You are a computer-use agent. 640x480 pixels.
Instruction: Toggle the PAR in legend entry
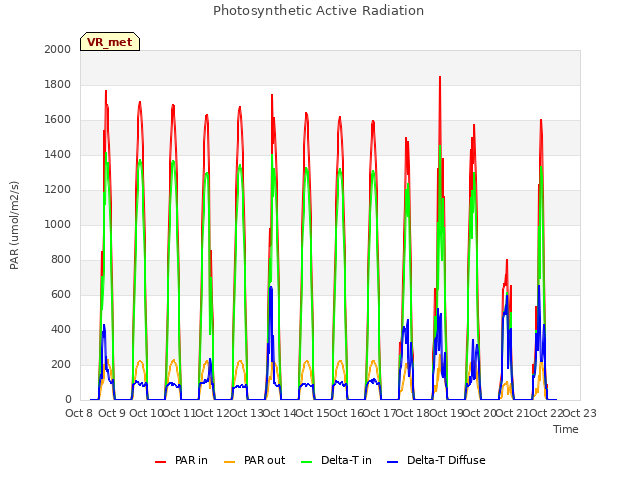[181, 460]
